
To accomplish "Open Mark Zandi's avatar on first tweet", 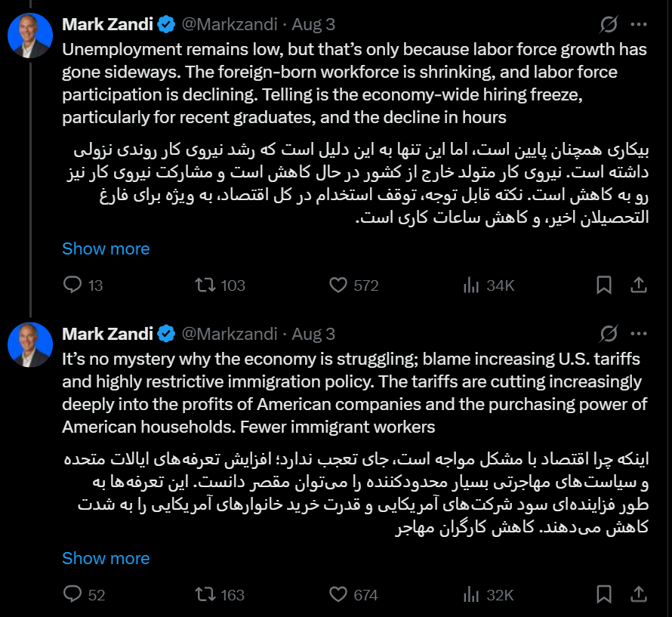I will click(x=30, y=35).
